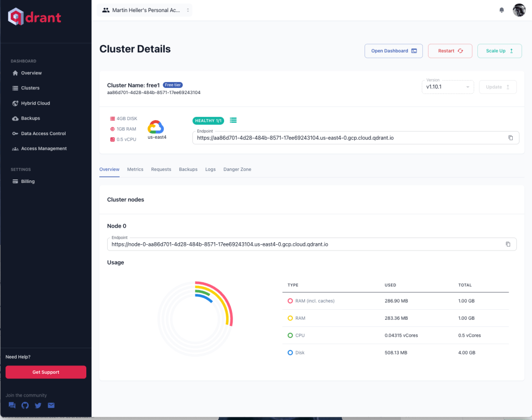This screenshot has width=532, height=420.
Task: Open Billing settings page
Action: coord(28,181)
